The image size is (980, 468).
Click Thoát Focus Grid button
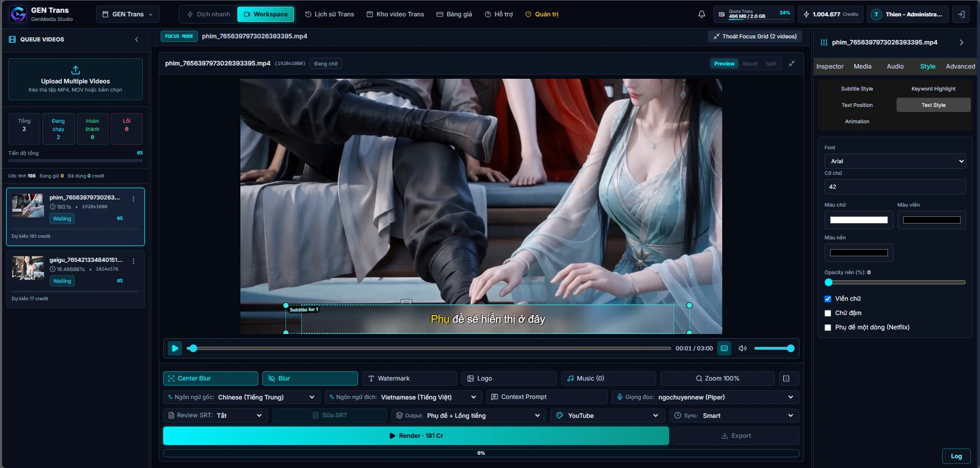(755, 36)
